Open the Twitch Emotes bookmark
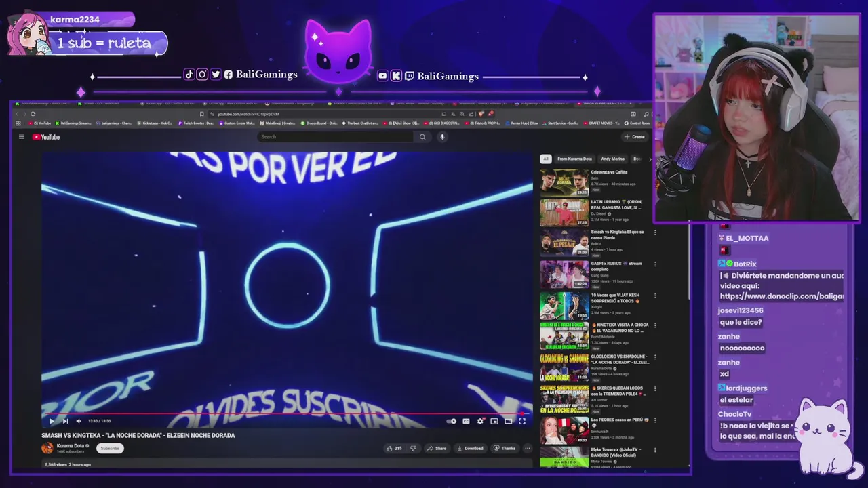The width and height of the screenshot is (868, 488). pos(196,123)
